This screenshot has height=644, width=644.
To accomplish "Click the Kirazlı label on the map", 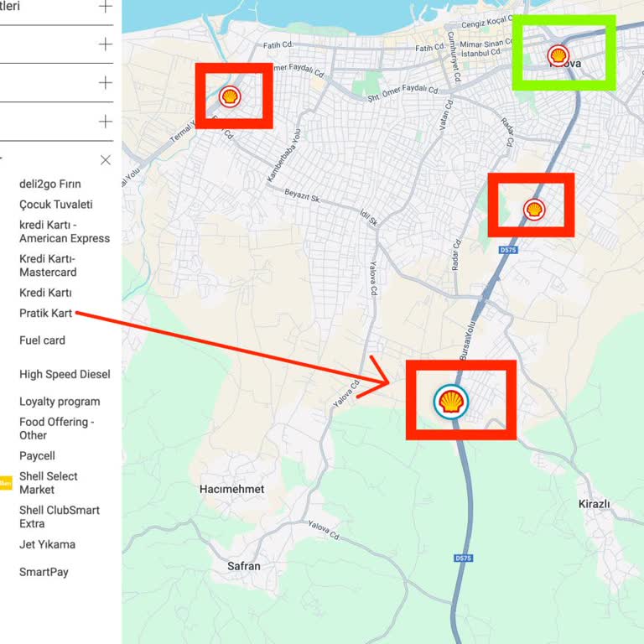I will (595, 504).
